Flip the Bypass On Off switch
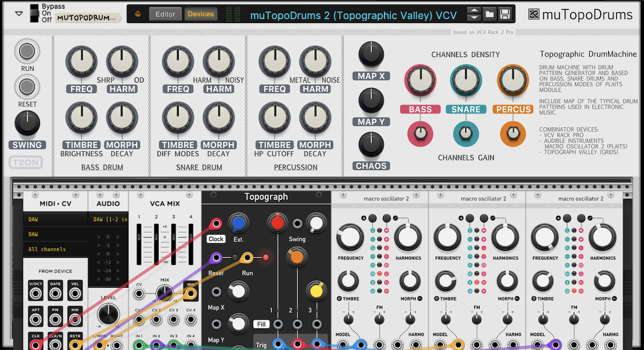This screenshot has height=350, width=644. click(x=35, y=13)
